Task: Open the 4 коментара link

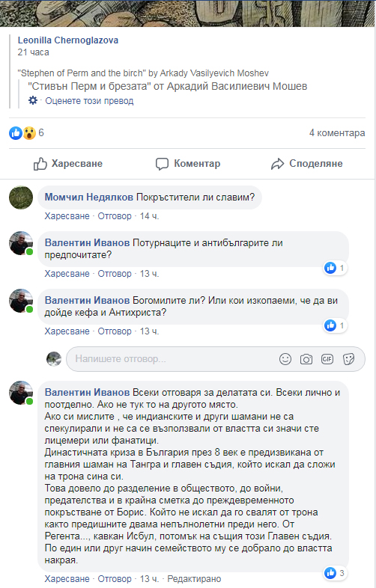Action: point(337,132)
